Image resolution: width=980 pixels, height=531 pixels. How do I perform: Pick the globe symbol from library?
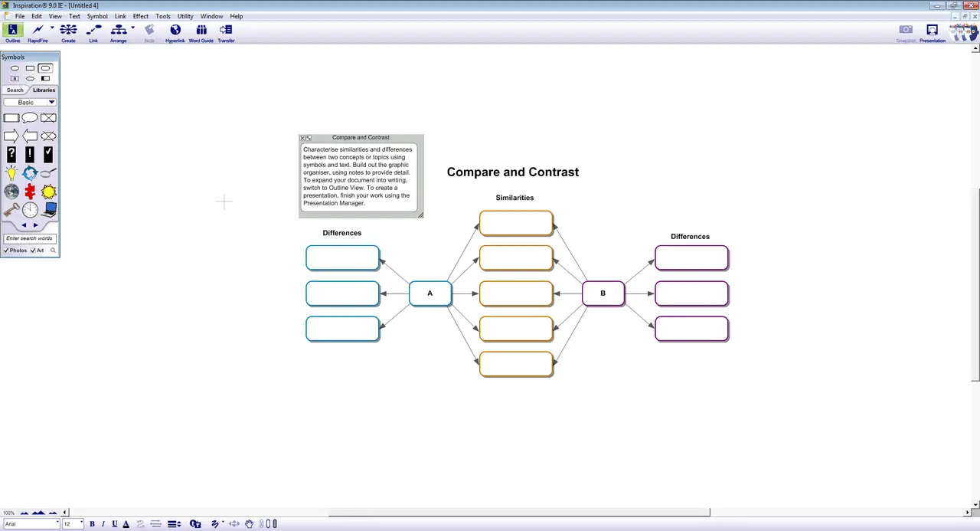tap(11, 192)
